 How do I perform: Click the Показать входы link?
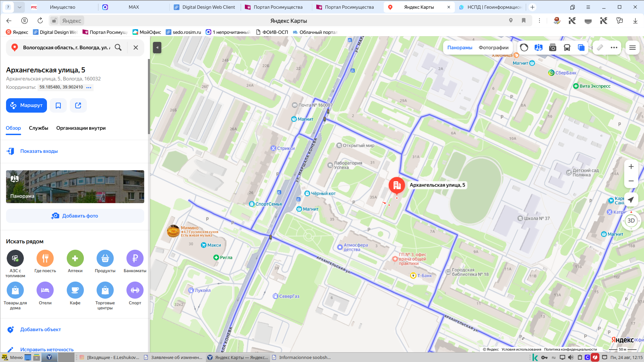[39, 151]
